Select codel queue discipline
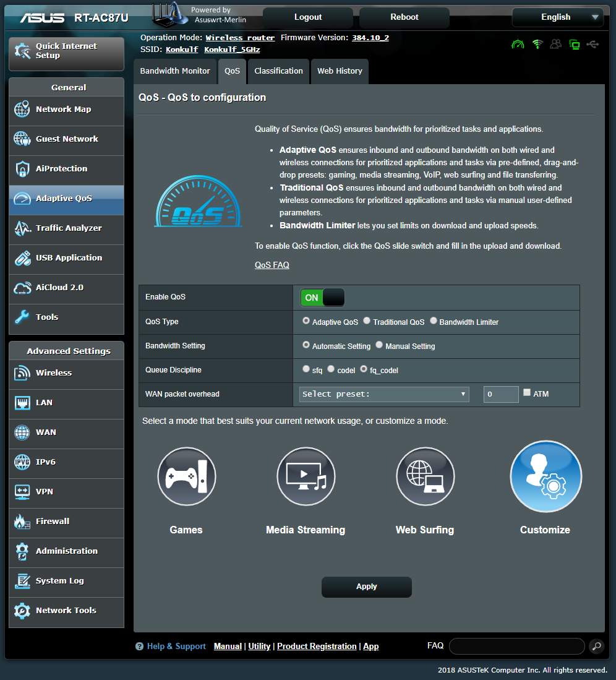This screenshot has height=680, width=616. coord(331,369)
